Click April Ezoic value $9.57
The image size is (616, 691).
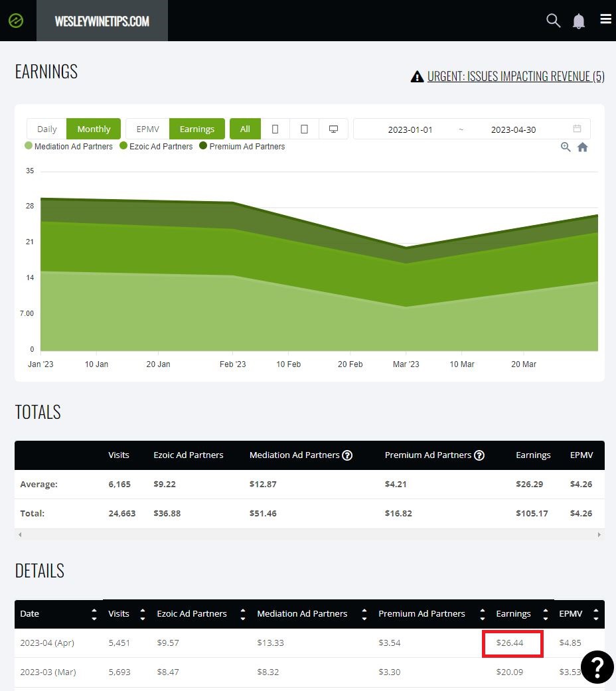(x=168, y=643)
